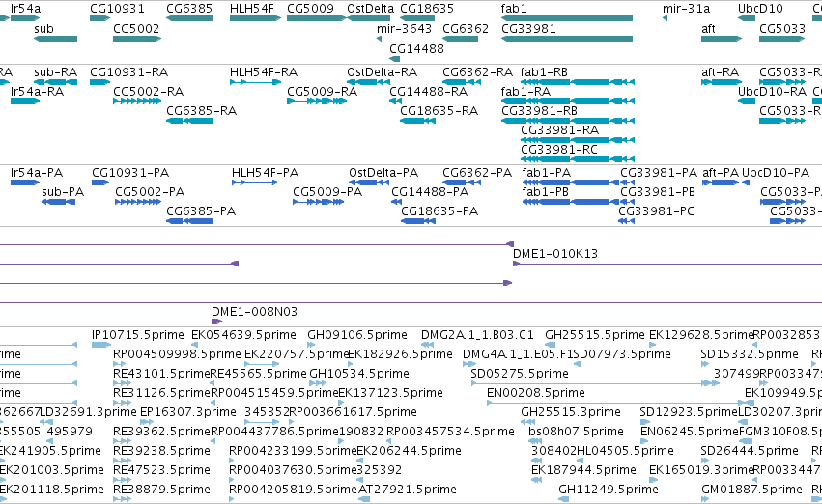Viewport: 822px width, 504px height.
Task: Click the CG33981-RC transcript label
Action: pos(559,150)
